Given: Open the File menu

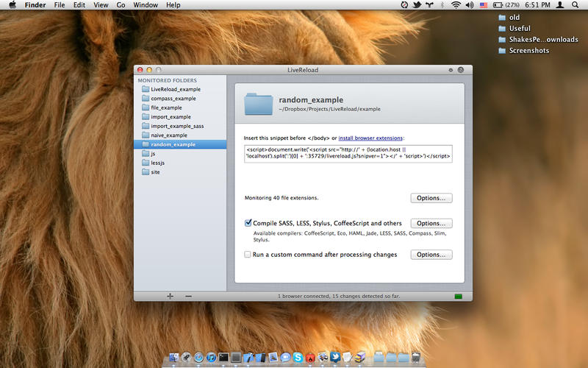Looking at the screenshot, I should point(60,5).
